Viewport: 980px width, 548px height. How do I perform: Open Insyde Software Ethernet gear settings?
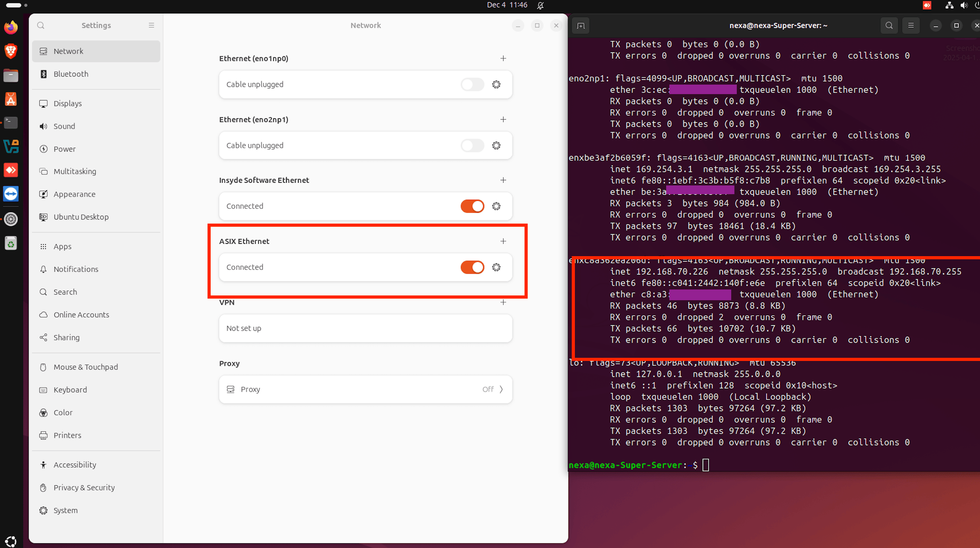496,206
